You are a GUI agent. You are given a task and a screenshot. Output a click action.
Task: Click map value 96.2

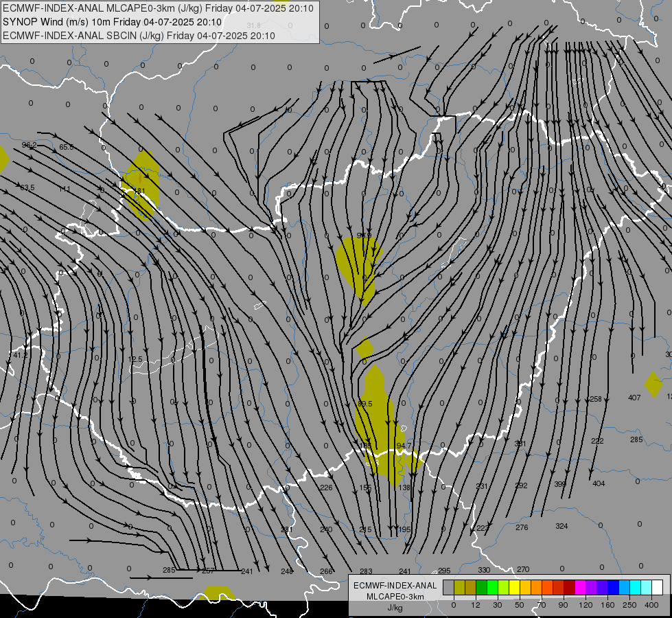pos(29,146)
